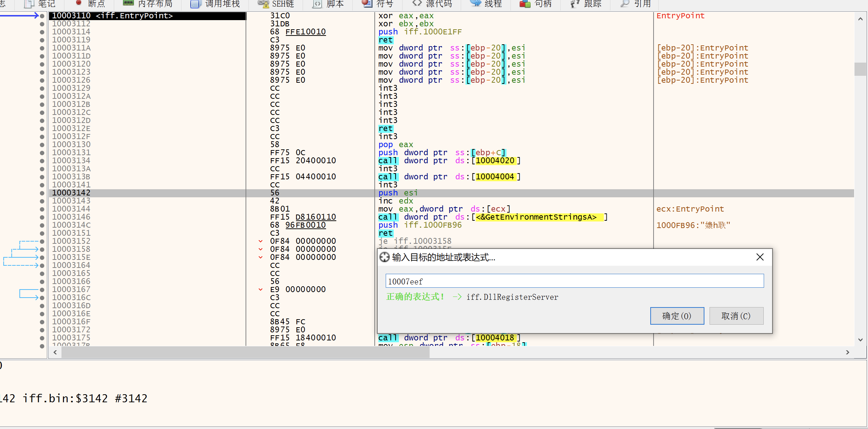Viewport: 868px width, 429px height.
Task: Select the bytes '8B45 FC' at 1000316F
Action: pos(288,322)
